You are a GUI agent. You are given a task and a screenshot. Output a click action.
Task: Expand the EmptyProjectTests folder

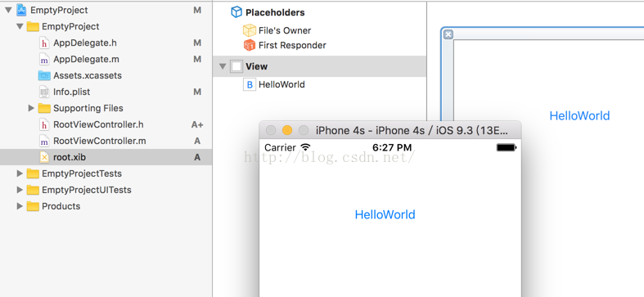[x=20, y=173]
